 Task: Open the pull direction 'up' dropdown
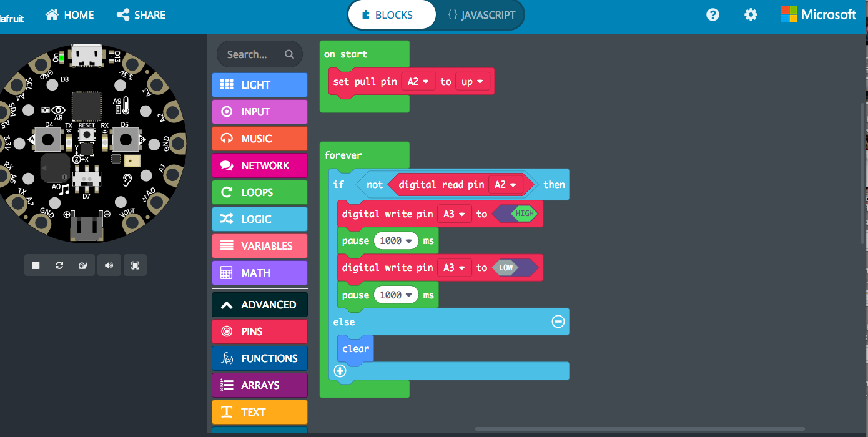pyautogui.click(x=472, y=82)
